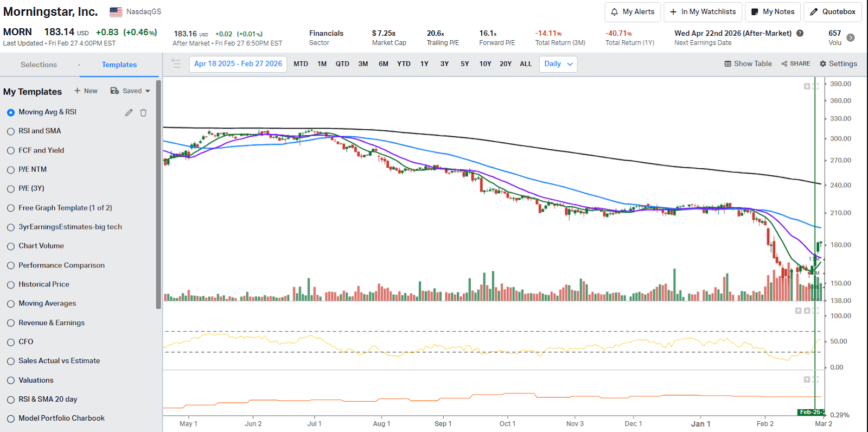Click the 50.00 RSI axis label
This screenshot has width=868, height=432.
click(x=839, y=341)
